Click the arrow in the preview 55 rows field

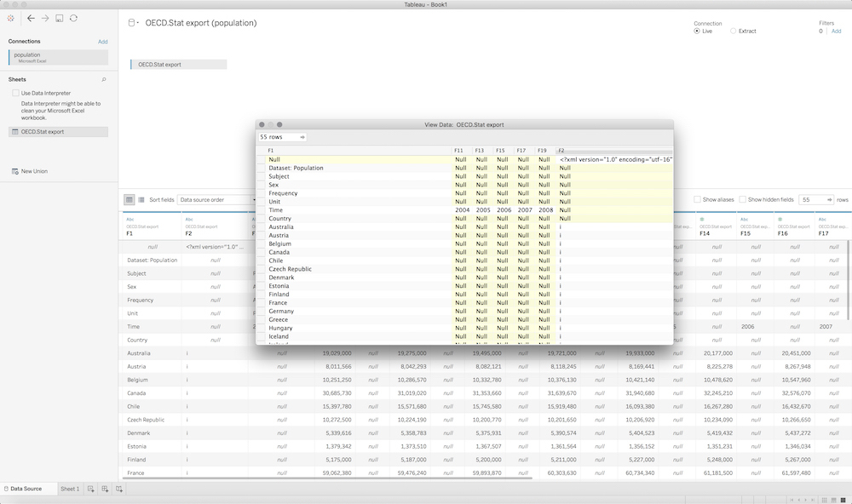(829, 200)
